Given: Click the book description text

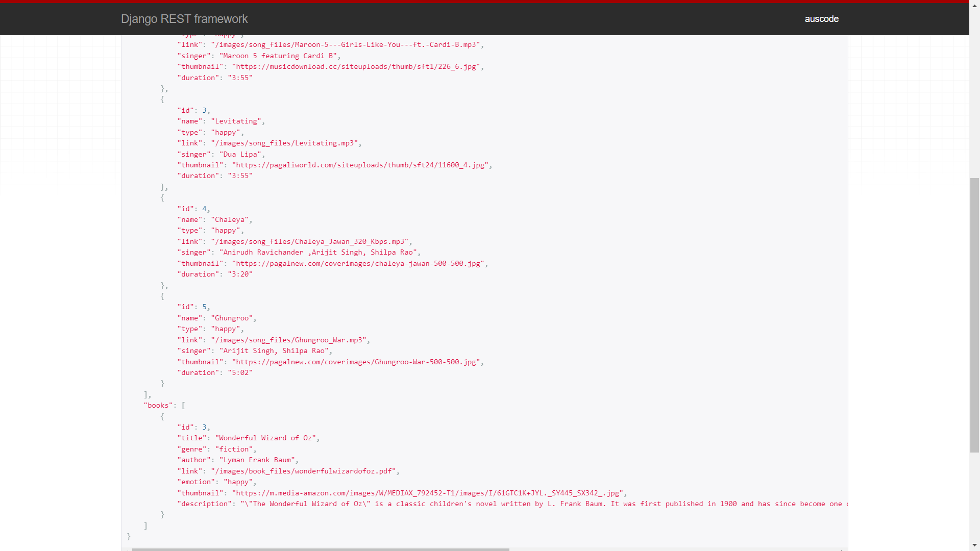Looking at the screenshot, I should click(x=544, y=504).
